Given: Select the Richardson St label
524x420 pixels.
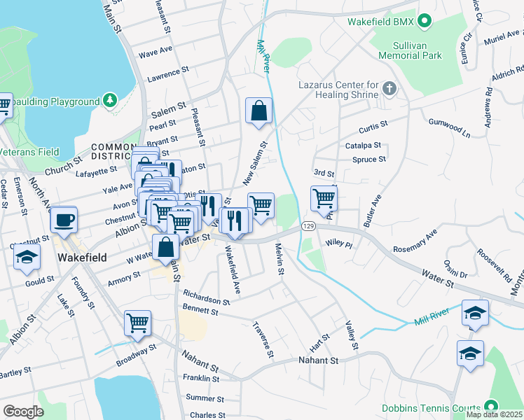Looking at the screenshot, I should click(x=207, y=297).
